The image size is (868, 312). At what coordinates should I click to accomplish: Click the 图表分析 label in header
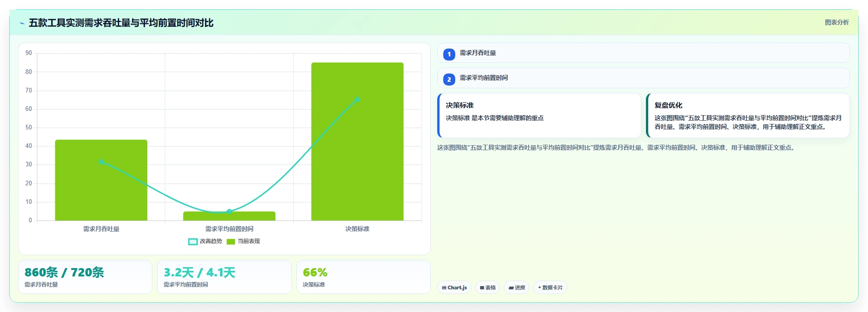point(837,22)
